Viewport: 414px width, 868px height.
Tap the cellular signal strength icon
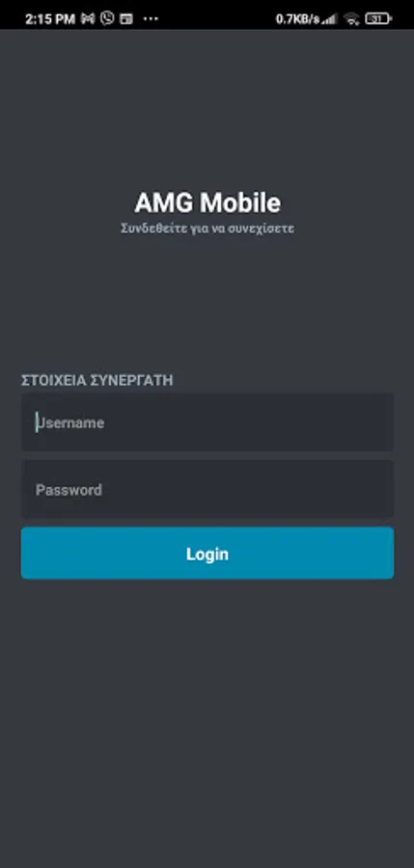pyautogui.click(x=330, y=19)
